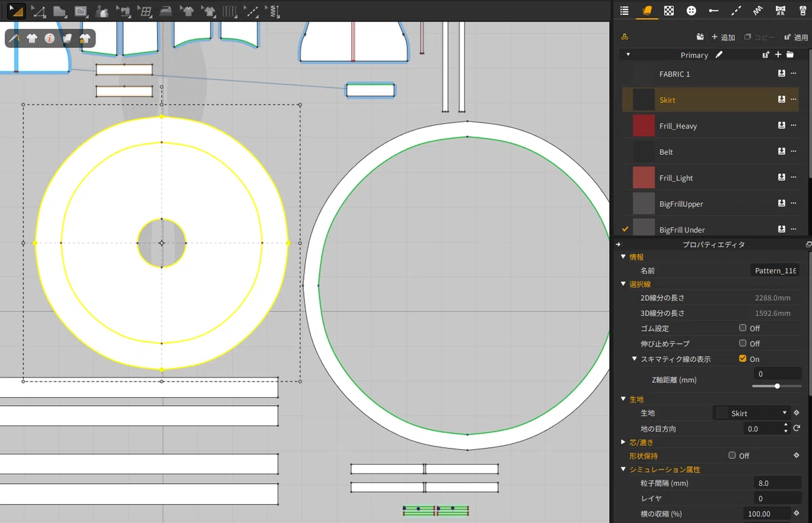Select the T-shirt graphic tool icon

pyautogui.click(x=187, y=11)
